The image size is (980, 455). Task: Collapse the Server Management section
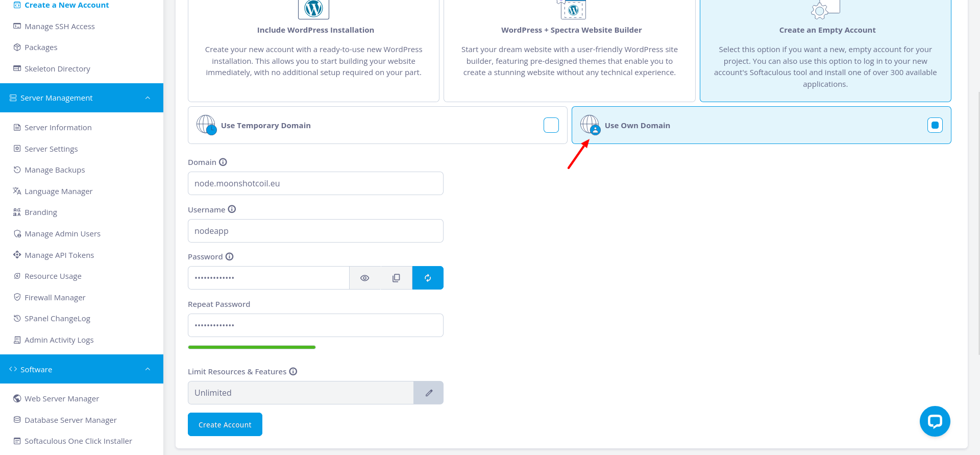82,98
